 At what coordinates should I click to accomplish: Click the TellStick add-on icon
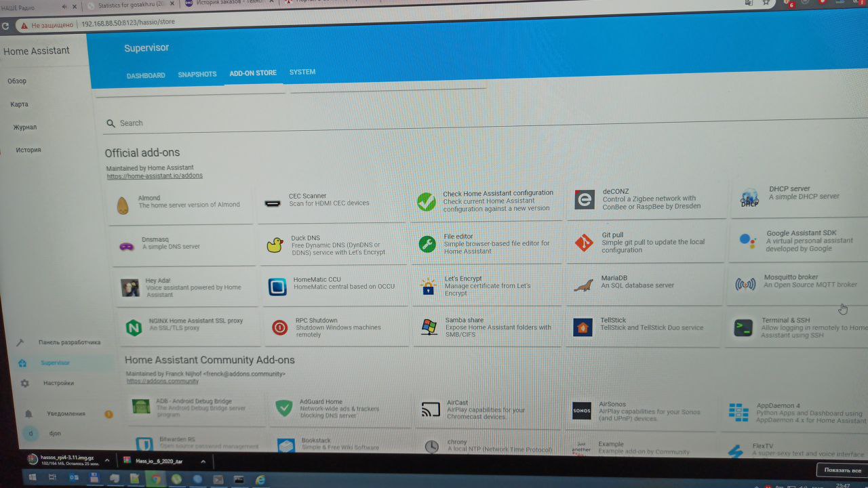click(583, 327)
